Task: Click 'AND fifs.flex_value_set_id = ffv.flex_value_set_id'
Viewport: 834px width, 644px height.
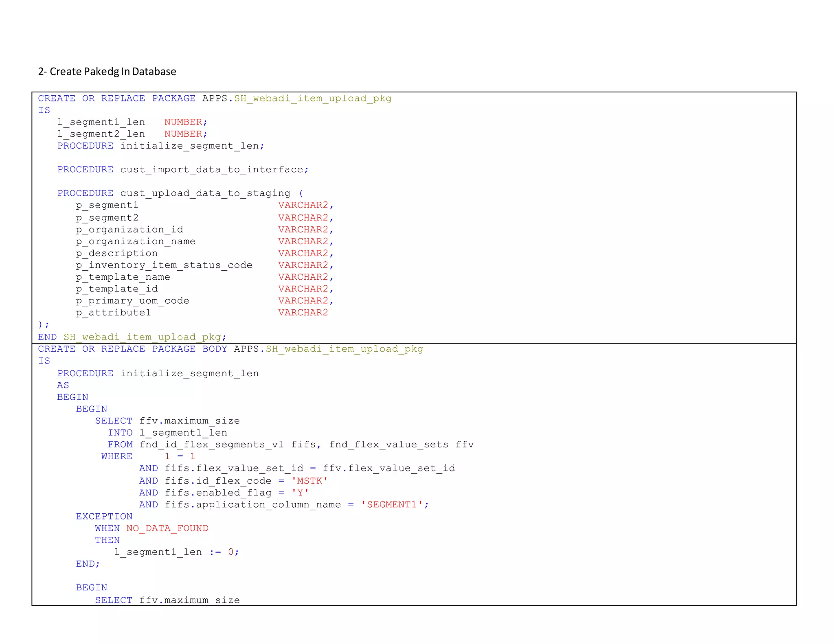Action: point(297,468)
